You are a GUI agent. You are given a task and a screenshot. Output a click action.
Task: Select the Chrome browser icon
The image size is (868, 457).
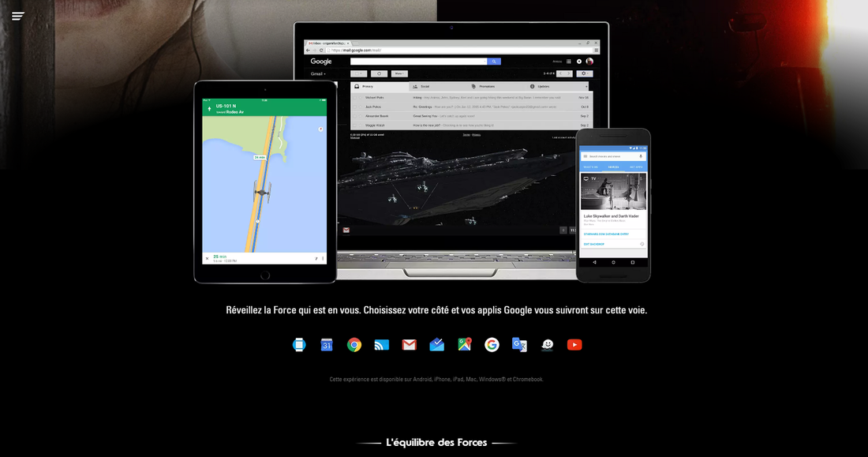(x=354, y=345)
